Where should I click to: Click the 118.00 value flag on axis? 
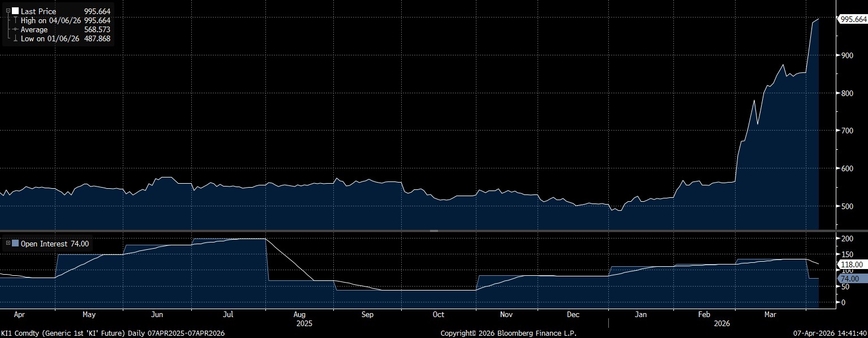tap(852, 265)
